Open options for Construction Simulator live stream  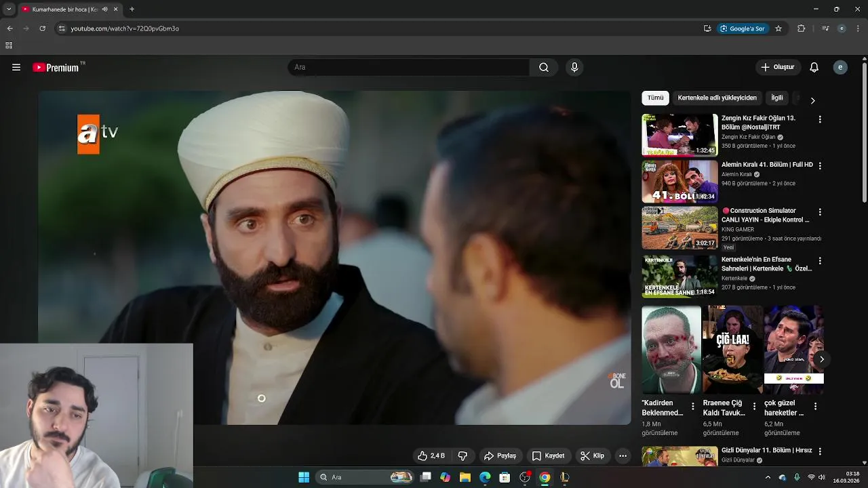[820, 212]
